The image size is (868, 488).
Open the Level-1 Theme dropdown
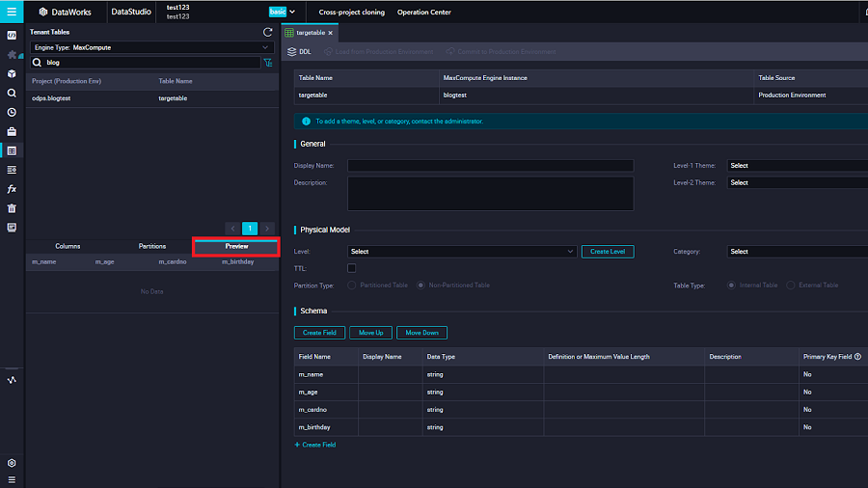(797, 166)
